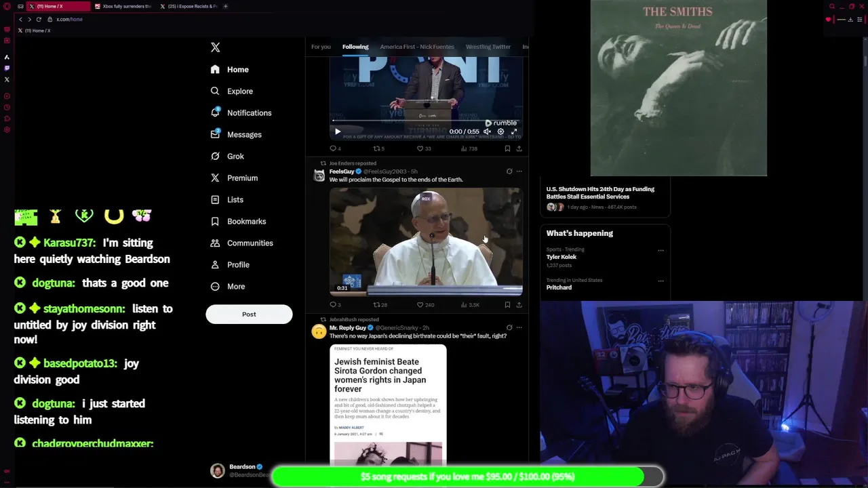Bookmark the FeelsGuy post

(507, 305)
